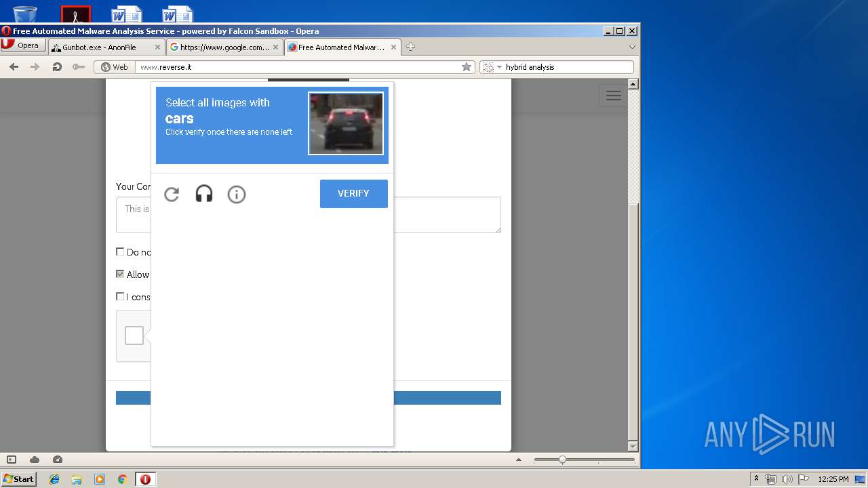Screen dimensions: 868x488
Task: Close the Free Automated Malware tab
Action: [393, 47]
